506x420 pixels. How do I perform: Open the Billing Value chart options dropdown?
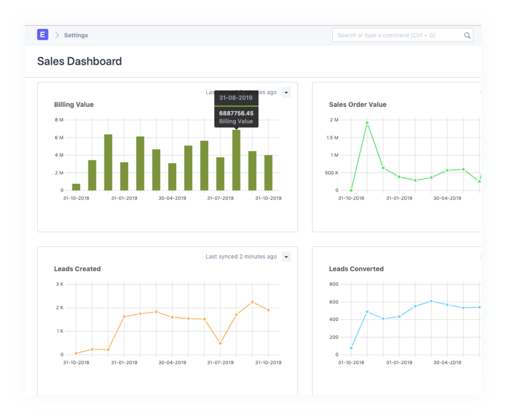286,92
